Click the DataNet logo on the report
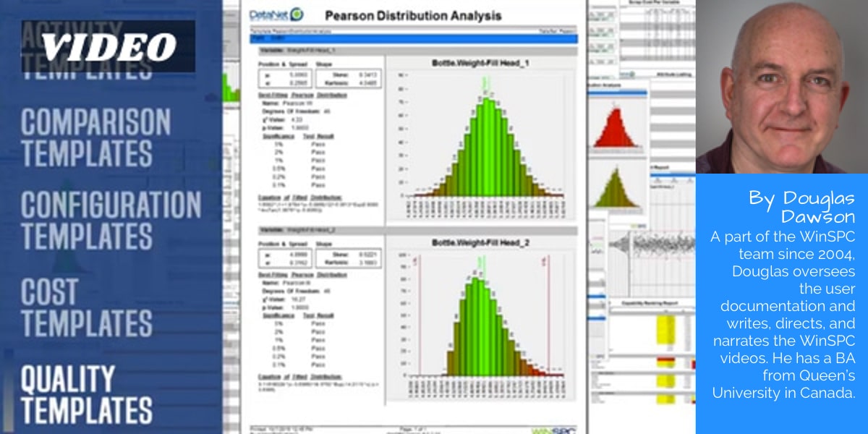Screen dimensions: 868x434 pos(276,14)
